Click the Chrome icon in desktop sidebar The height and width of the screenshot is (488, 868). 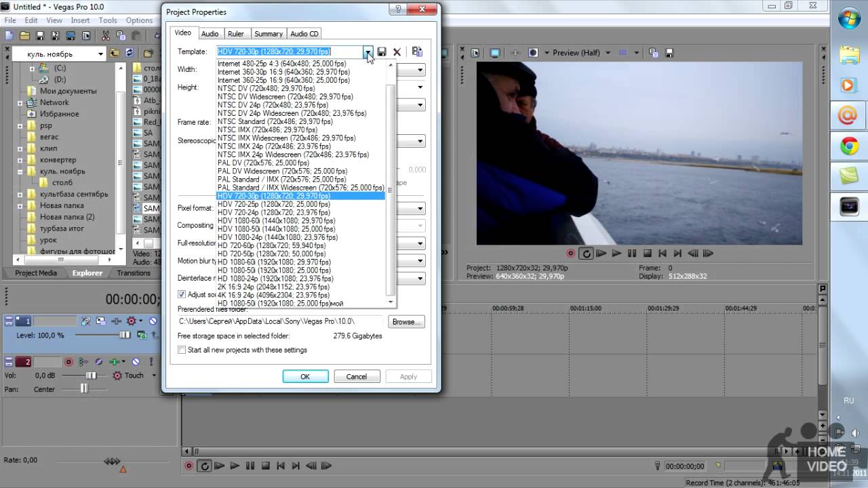point(849,146)
